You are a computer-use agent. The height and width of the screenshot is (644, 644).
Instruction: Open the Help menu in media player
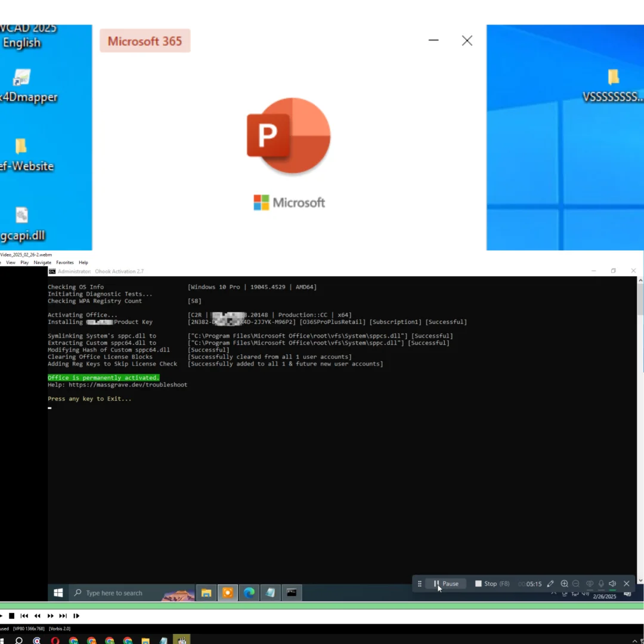(x=83, y=262)
